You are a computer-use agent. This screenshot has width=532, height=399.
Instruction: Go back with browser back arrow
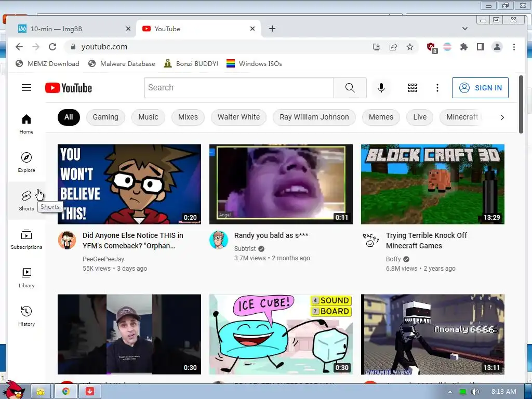(19, 47)
